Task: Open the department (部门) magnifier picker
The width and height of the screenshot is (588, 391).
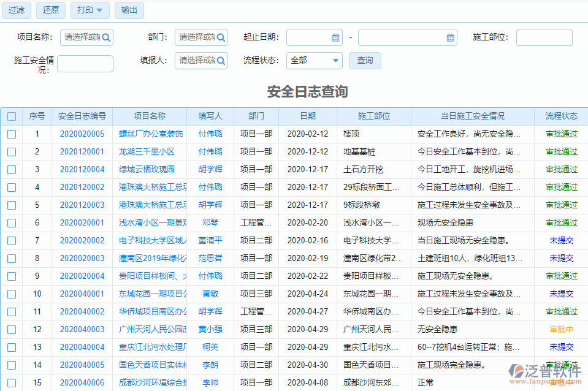Action: (x=220, y=37)
